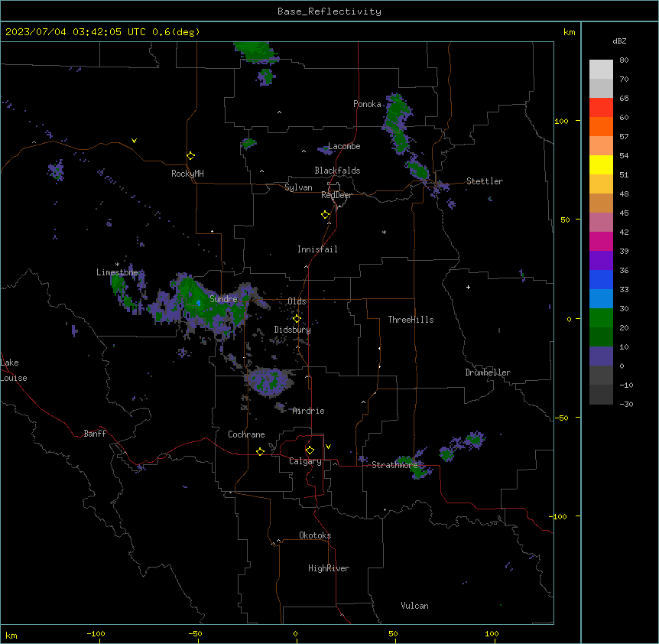Image resolution: width=659 pixels, height=644 pixels.
Task: Click the Lacombe city label
Action: (x=344, y=146)
